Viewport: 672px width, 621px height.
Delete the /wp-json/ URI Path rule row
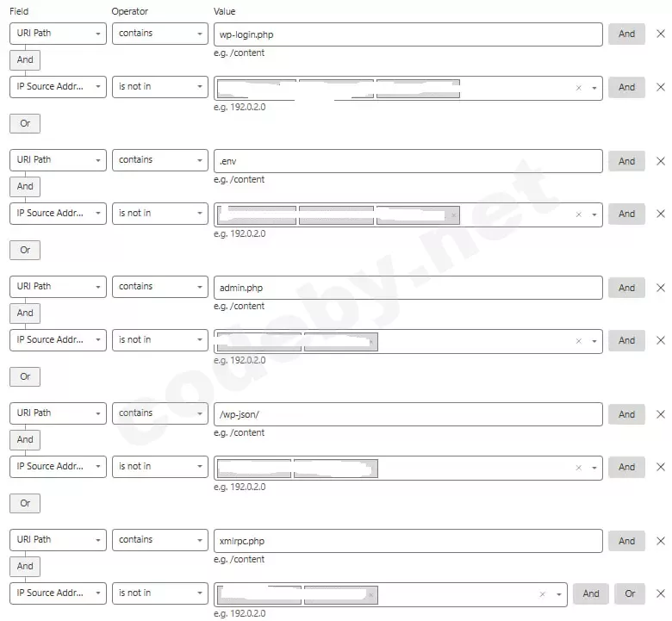click(661, 414)
